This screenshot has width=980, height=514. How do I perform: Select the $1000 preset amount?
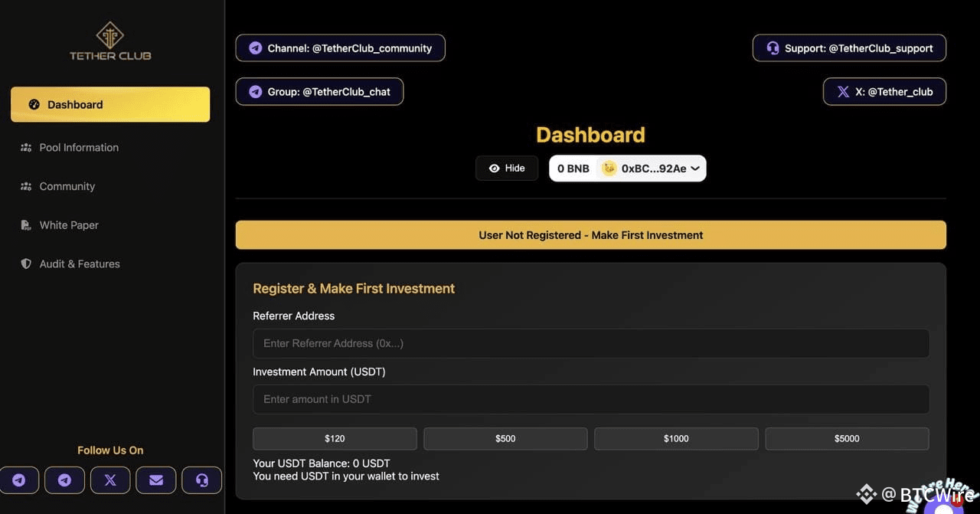(x=676, y=439)
